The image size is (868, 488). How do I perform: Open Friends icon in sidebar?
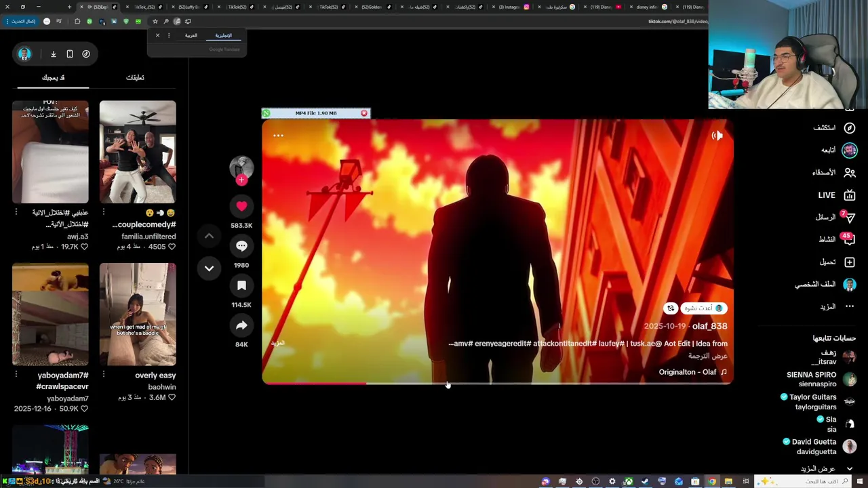849,173
